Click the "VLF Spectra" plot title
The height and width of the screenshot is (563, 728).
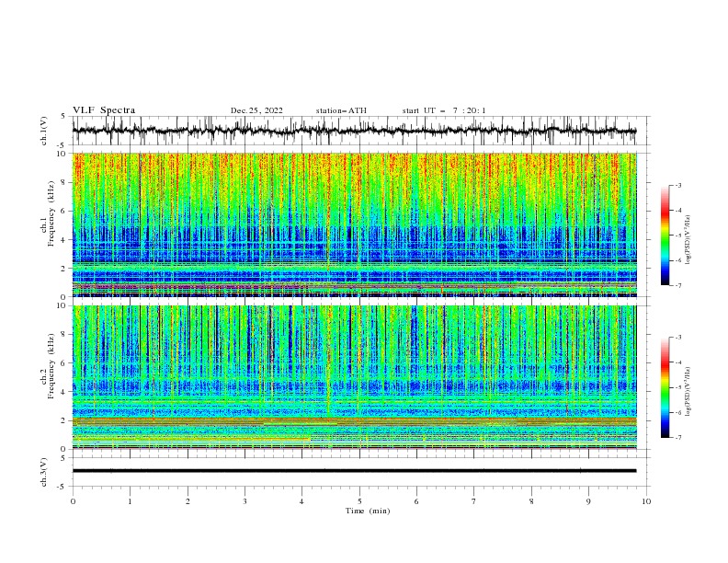[104, 110]
